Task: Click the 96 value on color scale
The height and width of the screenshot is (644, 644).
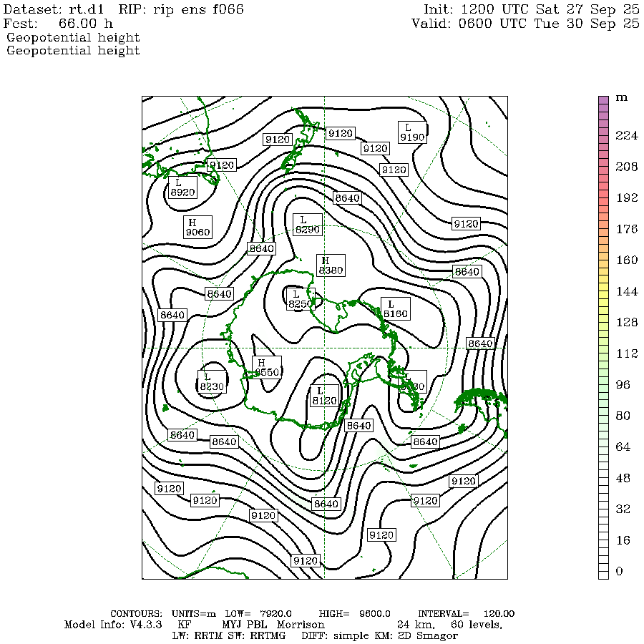Action: (x=623, y=384)
